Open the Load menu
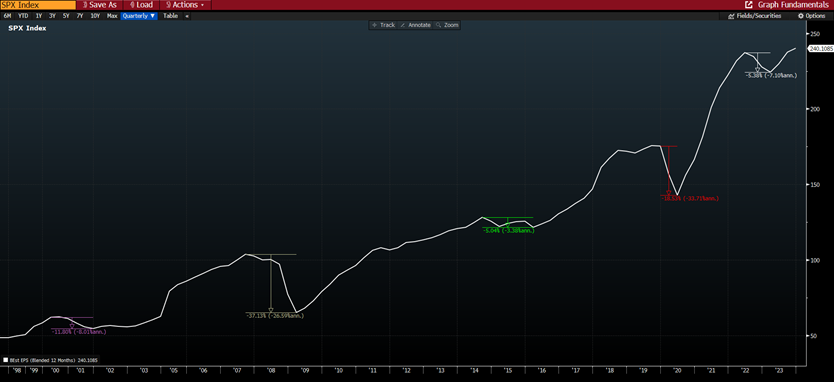Screen dimensions: 834x382 coord(141,5)
